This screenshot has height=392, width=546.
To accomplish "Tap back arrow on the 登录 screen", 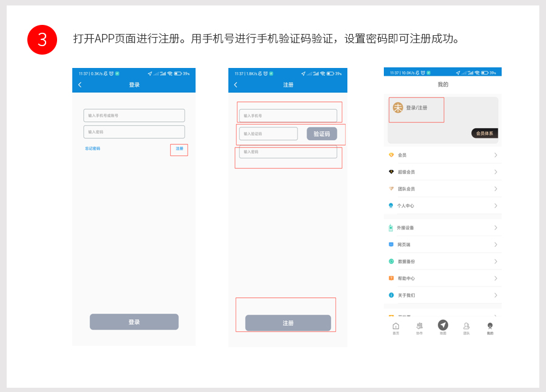I will (x=80, y=84).
